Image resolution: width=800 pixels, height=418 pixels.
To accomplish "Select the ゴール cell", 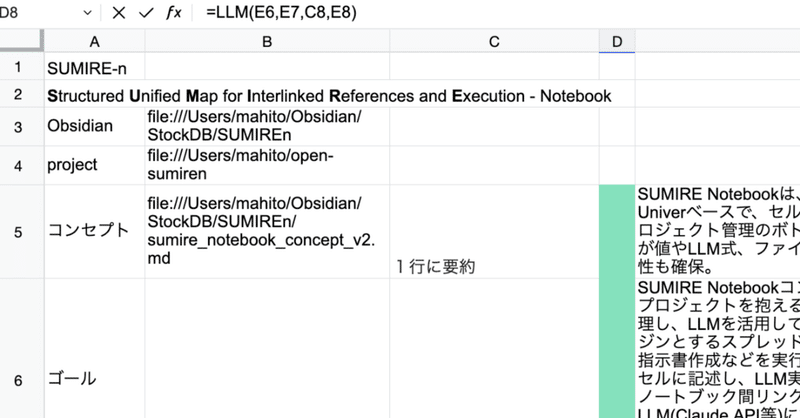I will coord(94,378).
